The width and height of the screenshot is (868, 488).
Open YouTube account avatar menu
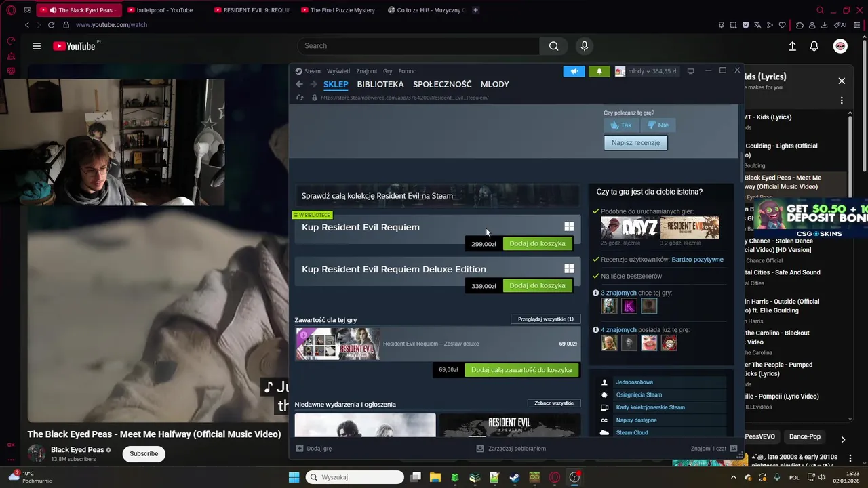840,46
